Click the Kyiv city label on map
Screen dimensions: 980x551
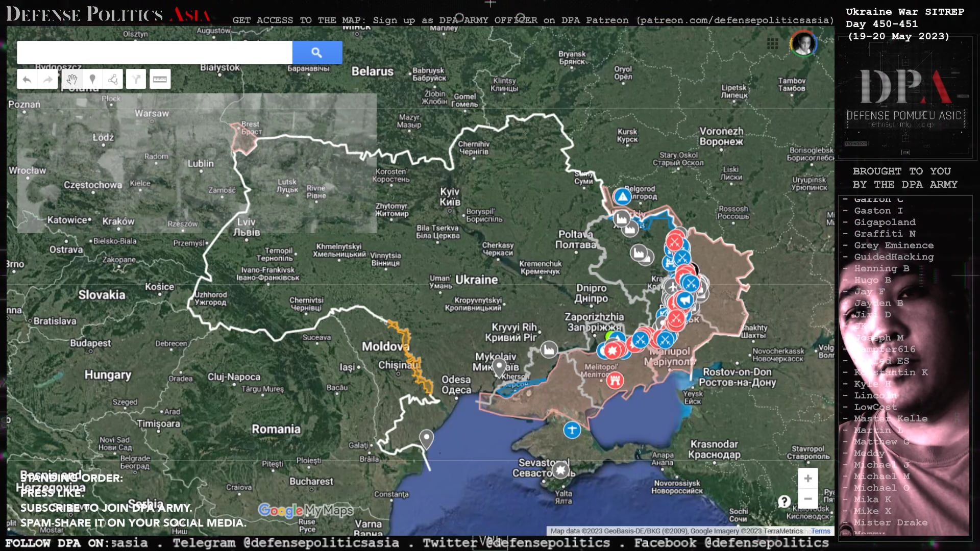450,196
